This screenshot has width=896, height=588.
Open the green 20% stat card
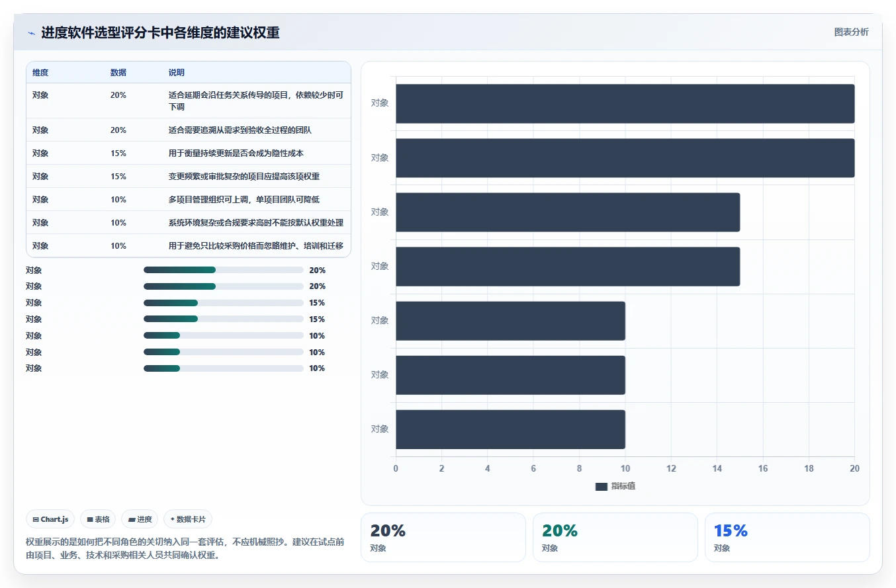pyautogui.click(x=615, y=537)
